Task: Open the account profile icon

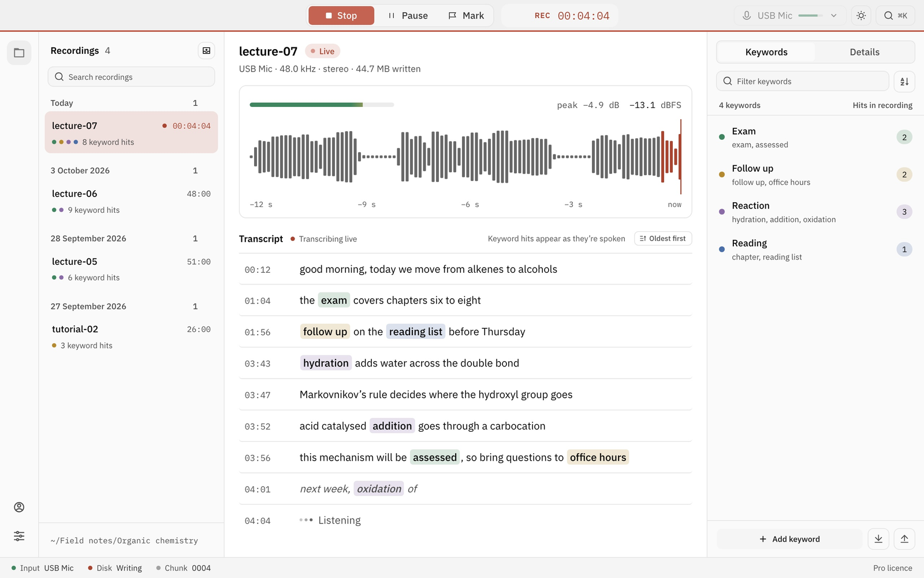Action: tap(19, 507)
